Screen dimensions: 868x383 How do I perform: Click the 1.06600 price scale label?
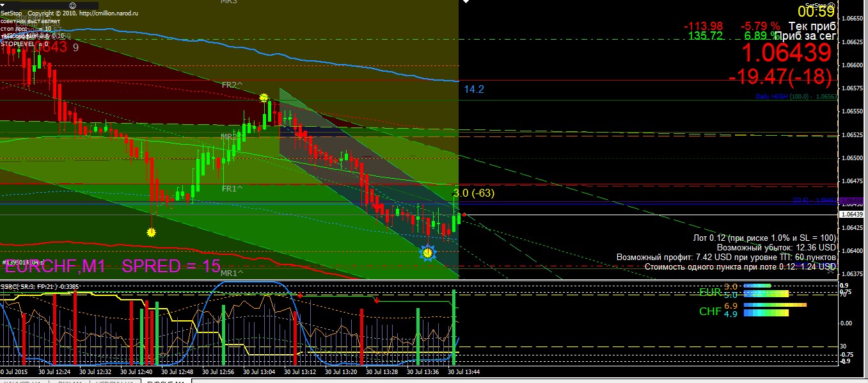coord(853,65)
